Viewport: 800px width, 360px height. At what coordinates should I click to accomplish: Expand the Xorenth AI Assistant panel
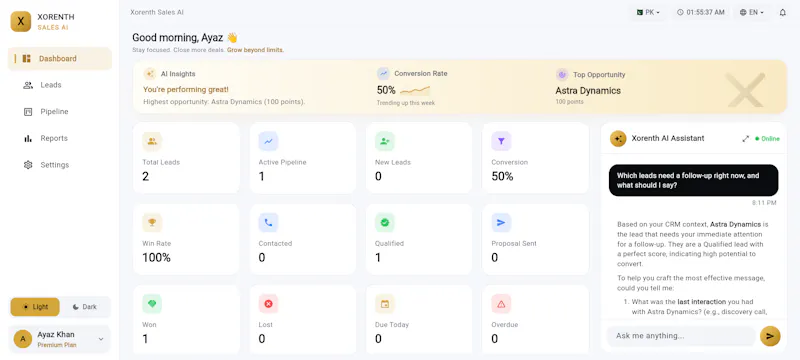745,139
